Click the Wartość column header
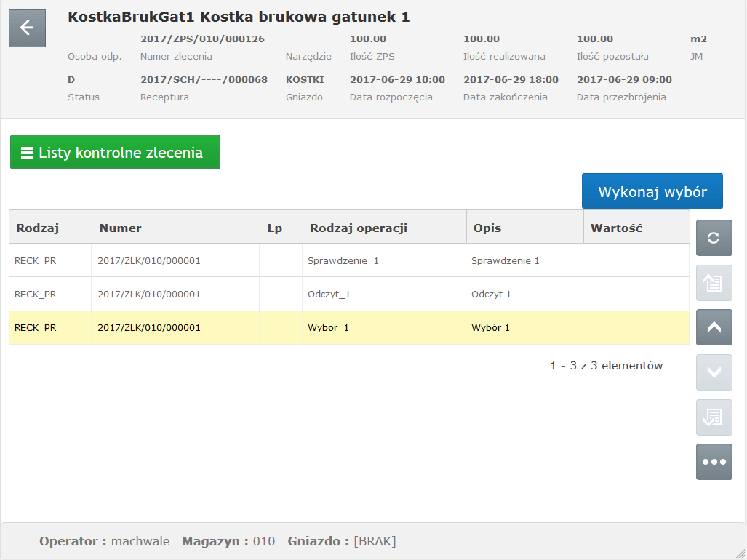 point(636,228)
